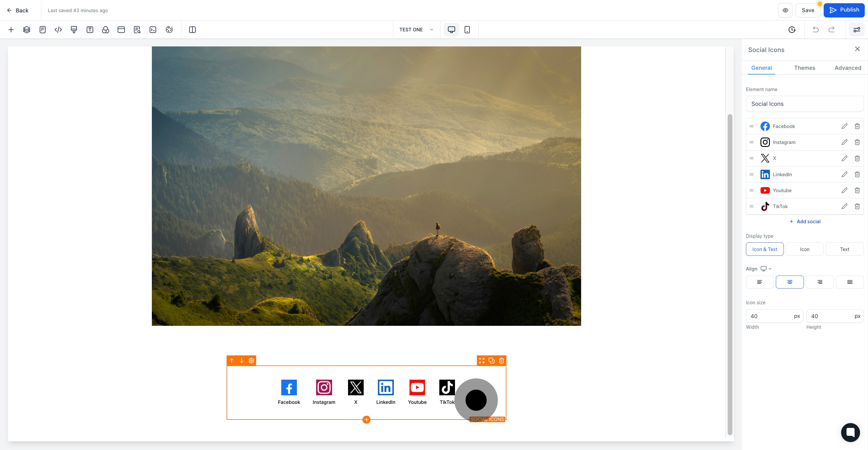The image size is (868, 450).
Task: Delete the Youtube social entry
Action: 857,190
